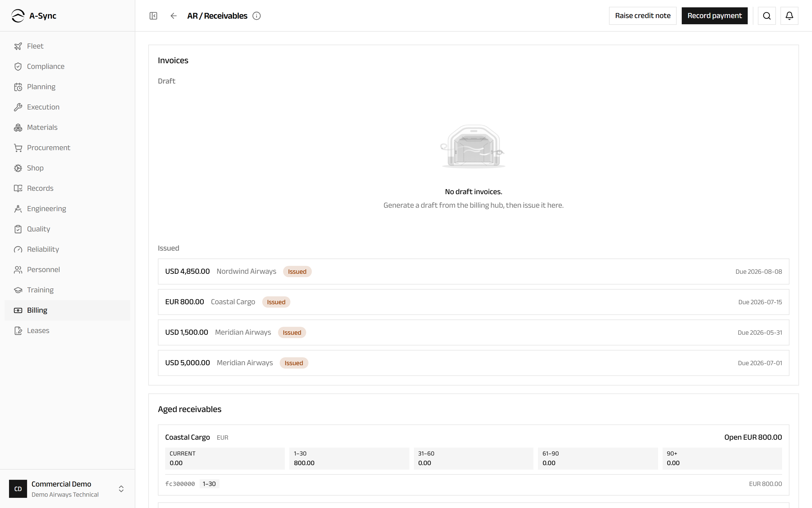Viewport: 812px width, 508px height.
Task: Select Billing in the sidebar
Action: [x=67, y=310]
